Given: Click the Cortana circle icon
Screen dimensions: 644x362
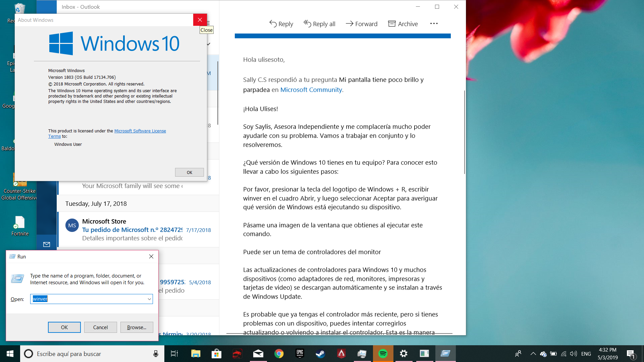Looking at the screenshot, I should (x=29, y=354).
